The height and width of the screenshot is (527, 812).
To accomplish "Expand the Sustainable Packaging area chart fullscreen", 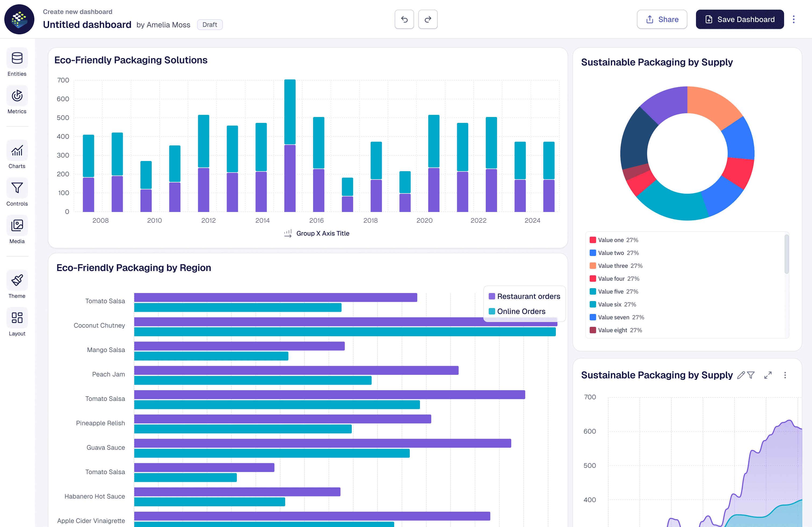I will (768, 375).
